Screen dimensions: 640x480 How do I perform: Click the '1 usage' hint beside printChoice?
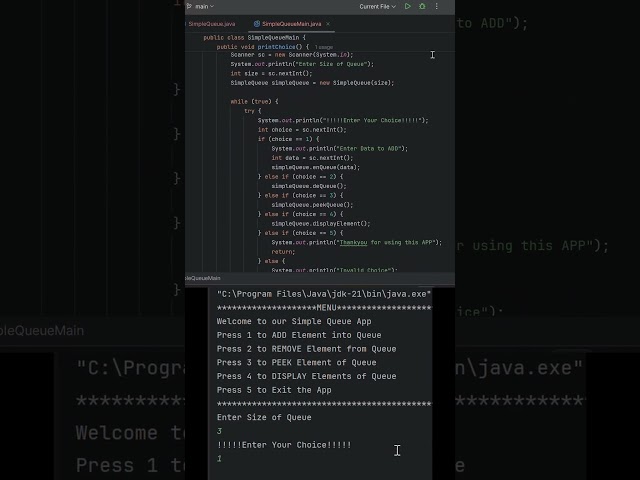324,47
